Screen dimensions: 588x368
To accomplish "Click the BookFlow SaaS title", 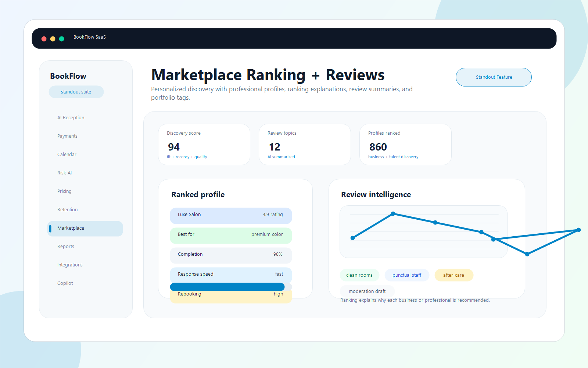I will (90, 37).
